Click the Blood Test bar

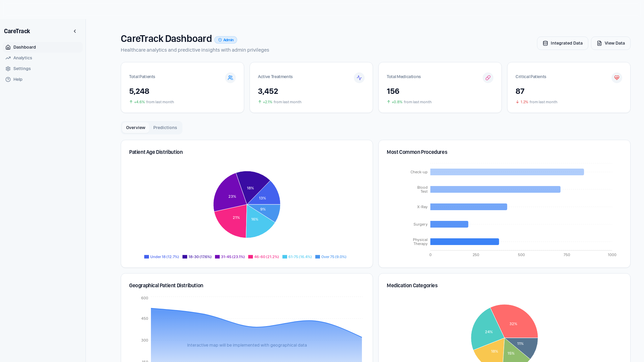pyautogui.click(x=495, y=189)
